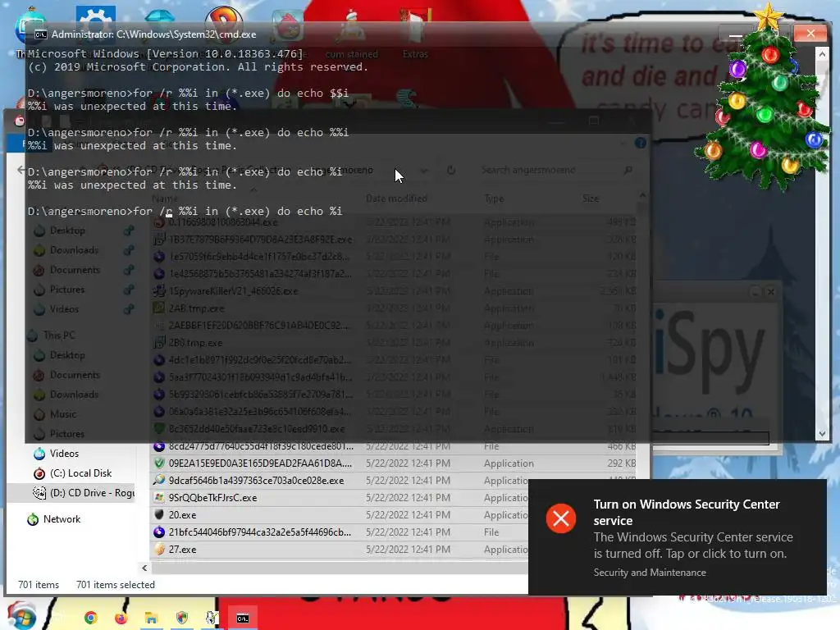Screen dimensions: 840x630
Task: Select (D:) CD Drive in the navigation pane
Action: [x=92, y=493]
